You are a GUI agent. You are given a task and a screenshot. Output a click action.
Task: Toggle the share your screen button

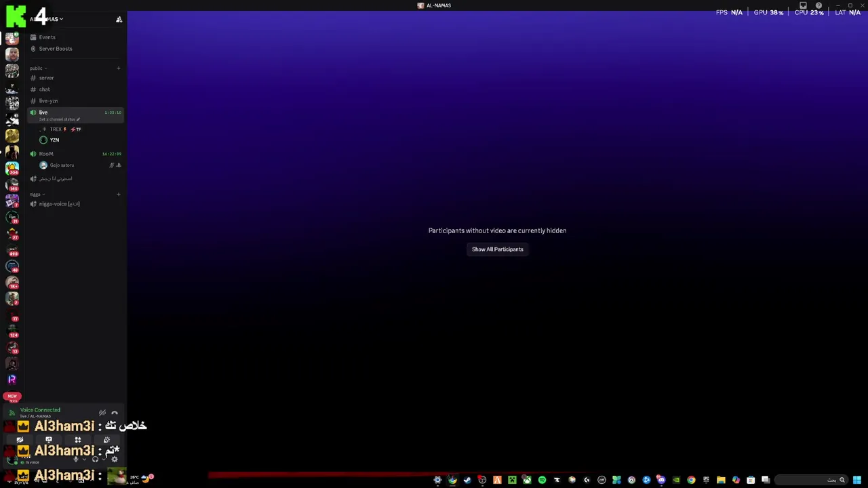49,440
